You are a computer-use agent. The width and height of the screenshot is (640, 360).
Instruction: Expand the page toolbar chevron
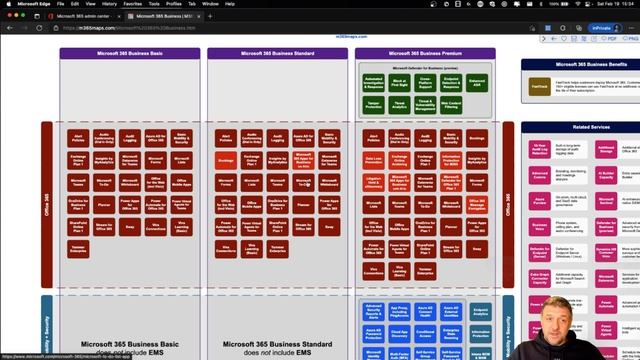[x=544, y=38]
